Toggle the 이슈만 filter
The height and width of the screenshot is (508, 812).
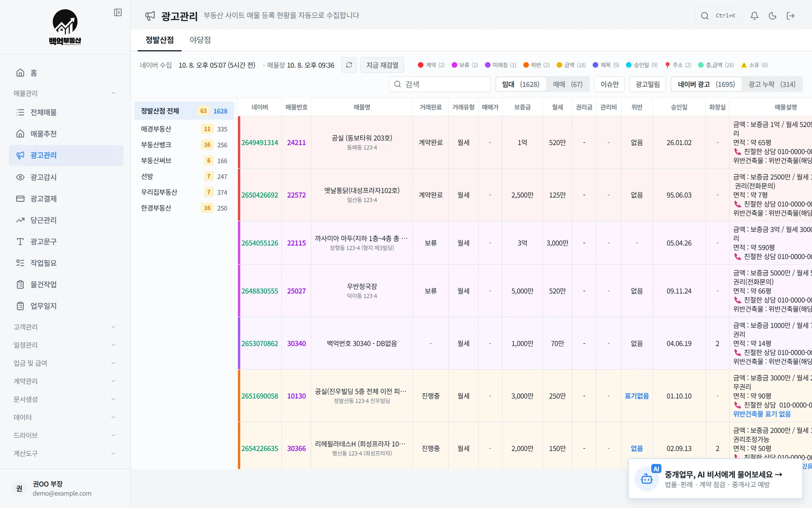coord(610,84)
